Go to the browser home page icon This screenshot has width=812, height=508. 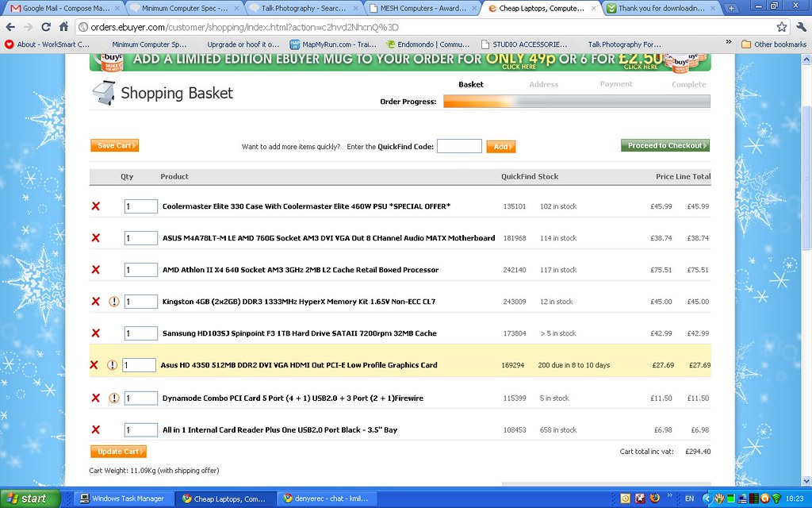(63, 27)
